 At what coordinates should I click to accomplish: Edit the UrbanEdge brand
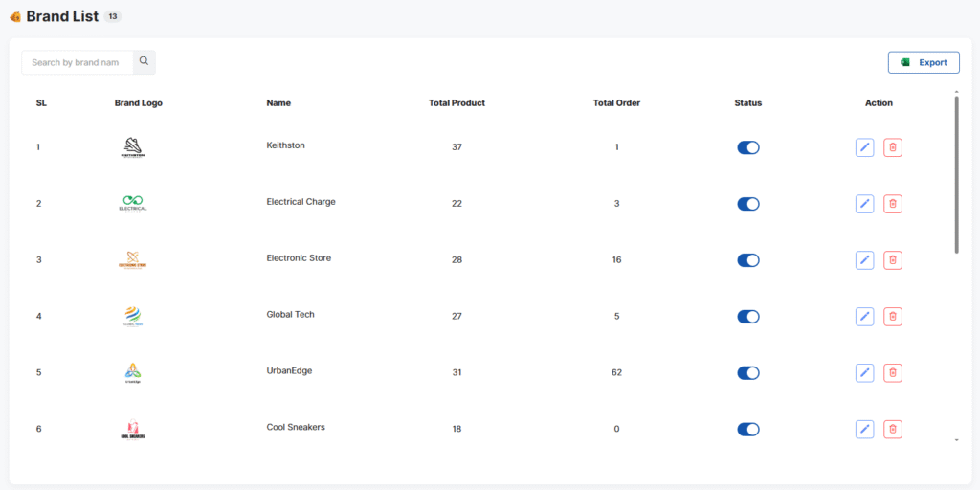point(864,373)
